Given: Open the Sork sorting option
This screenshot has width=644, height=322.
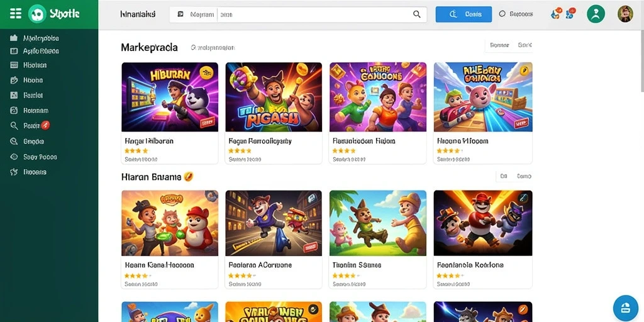Looking at the screenshot, I should pos(525,45).
